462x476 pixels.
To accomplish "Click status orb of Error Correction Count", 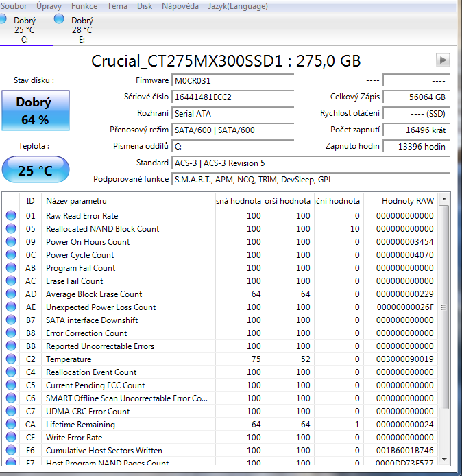I will pyautogui.click(x=11, y=333).
